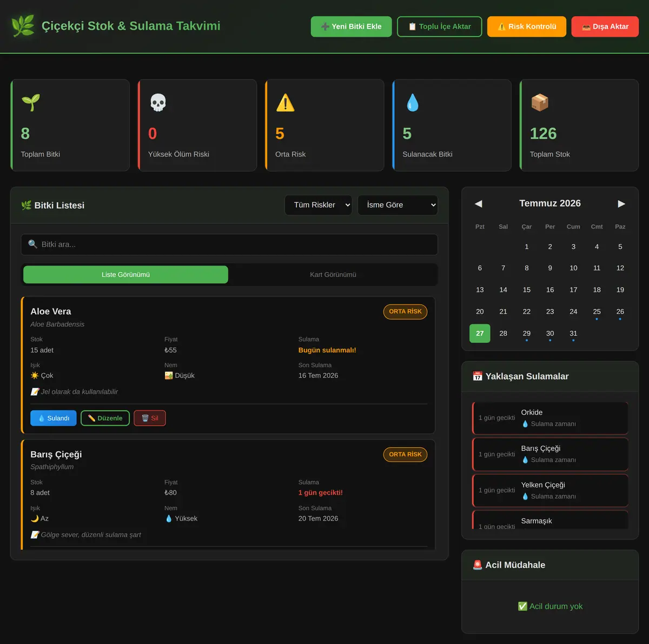Edit Aloe Vera with Düzenle button
Viewport: 649px width, 644px height.
pos(105,419)
